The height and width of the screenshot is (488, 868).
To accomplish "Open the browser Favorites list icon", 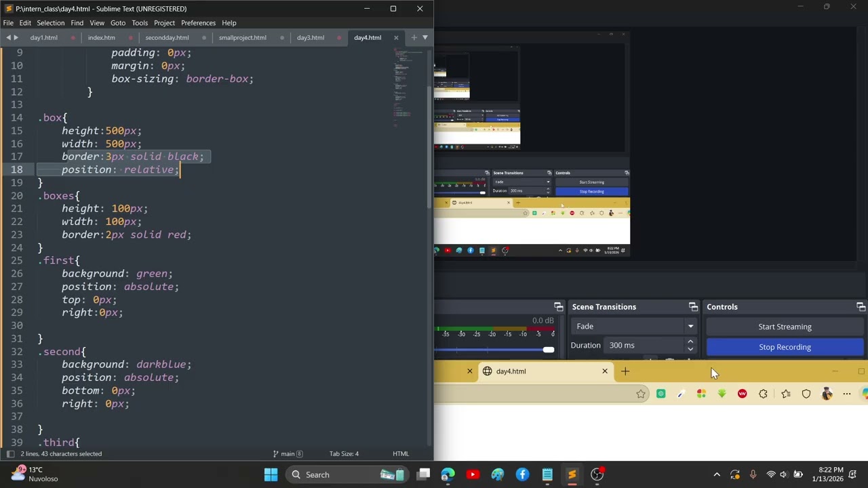I will 785,394.
